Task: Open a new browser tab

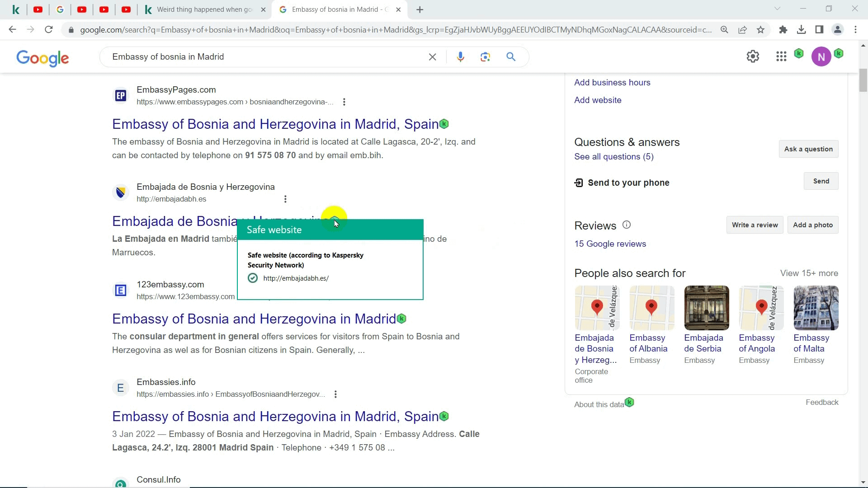Action: pyautogui.click(x=420, y=9)
